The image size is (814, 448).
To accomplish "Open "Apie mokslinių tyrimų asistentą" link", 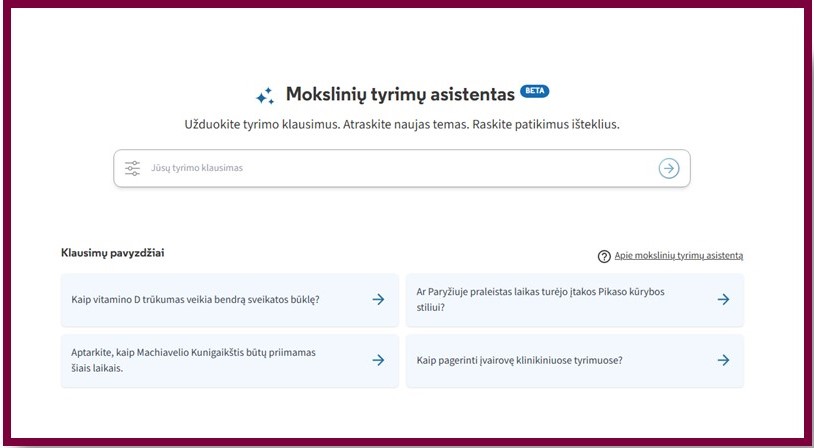I will 678,256.
